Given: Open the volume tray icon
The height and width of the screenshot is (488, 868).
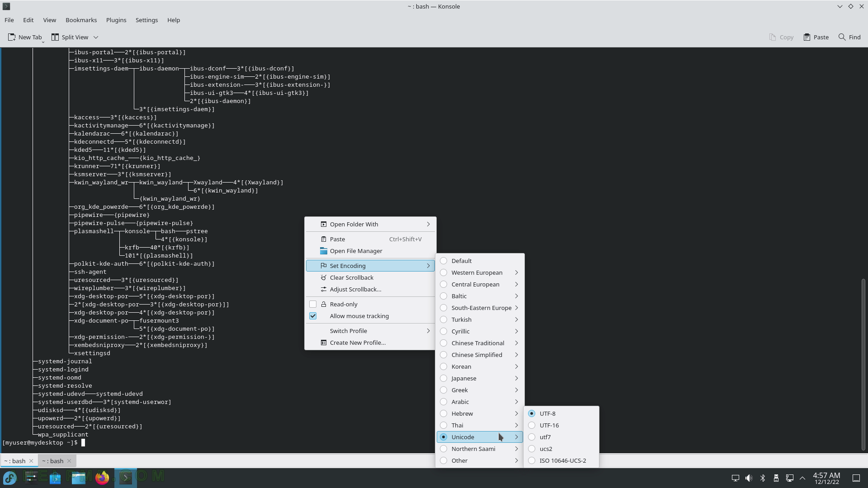Looking at the screenshot, I should coord(749,478).
